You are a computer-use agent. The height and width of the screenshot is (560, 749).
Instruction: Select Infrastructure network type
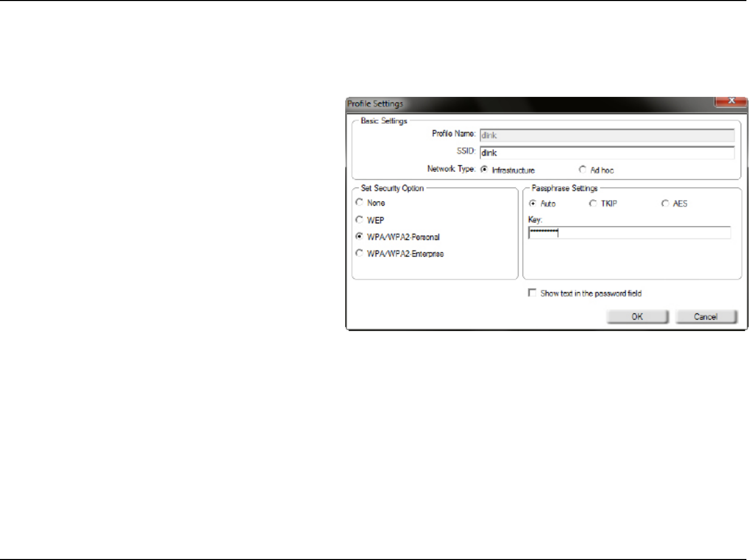pyautogui.click(x=484, y=169)
